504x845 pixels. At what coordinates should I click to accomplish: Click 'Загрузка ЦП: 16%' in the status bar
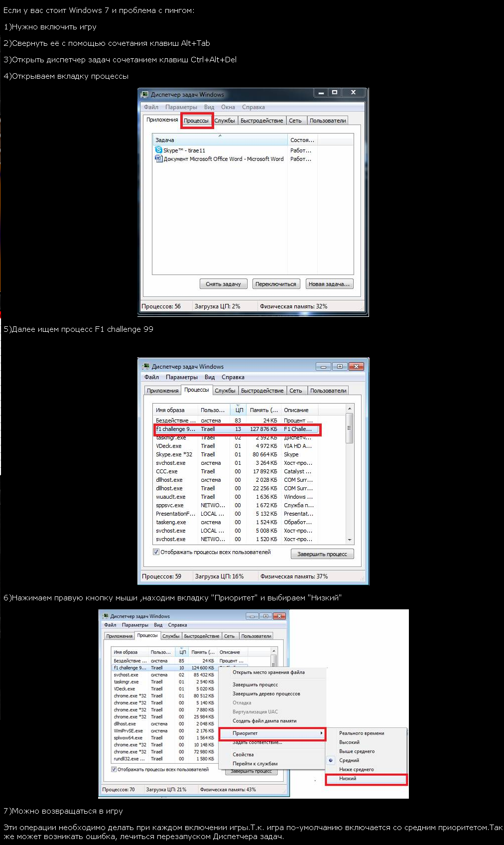click(x=219, y=576)
